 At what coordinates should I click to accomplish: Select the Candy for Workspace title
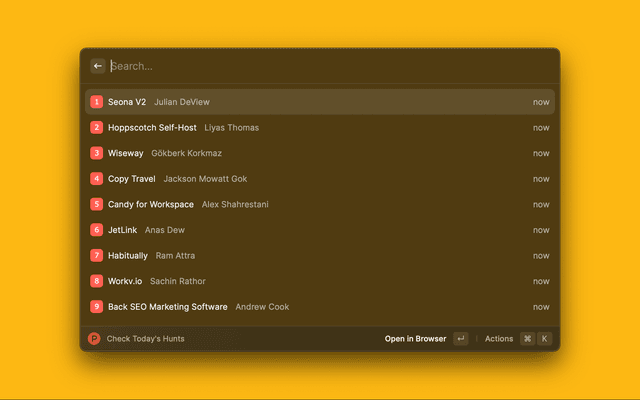pyautogui.click(x=151, y=204)
